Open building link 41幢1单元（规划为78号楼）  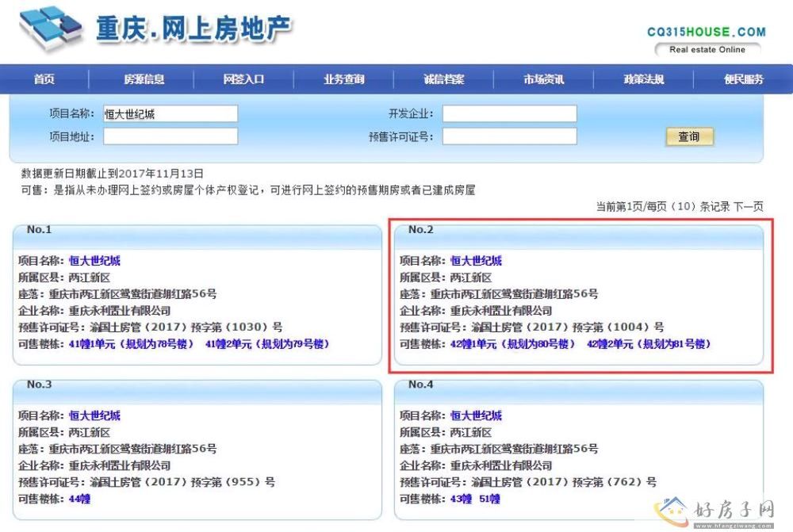[x=132, y=344]
